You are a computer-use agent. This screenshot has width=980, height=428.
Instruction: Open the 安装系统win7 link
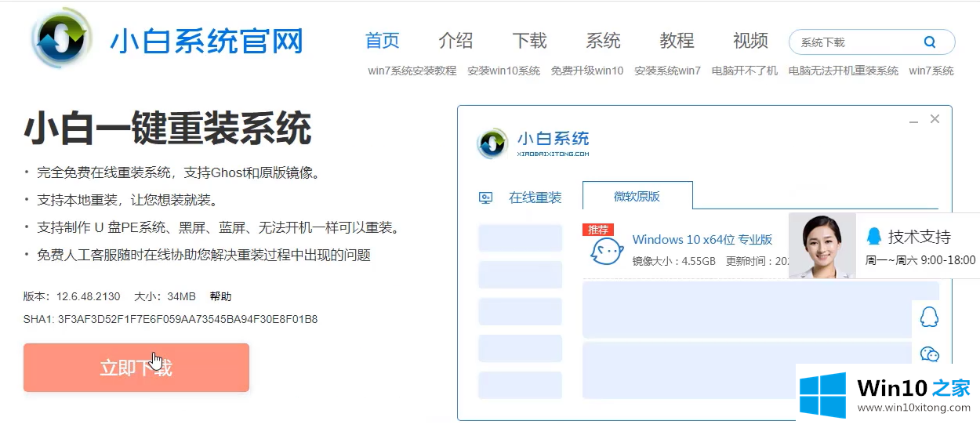668,71
